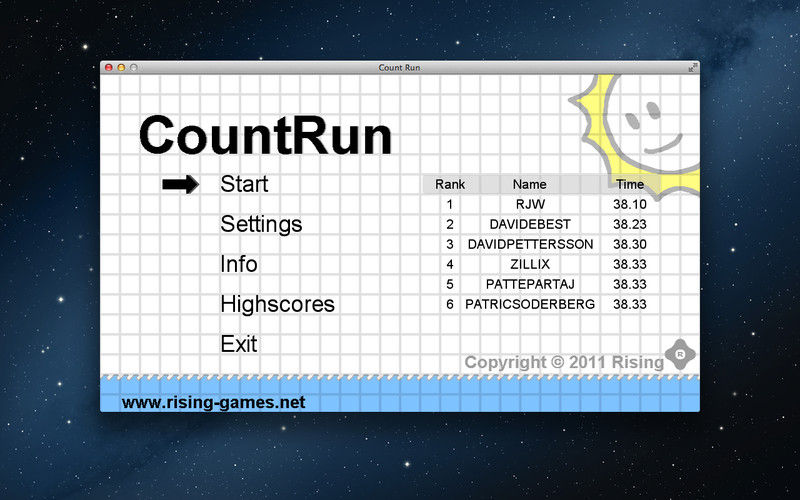800x500 pixels.
Task: Click the black arrow selector beside Start
Action: 181,184
